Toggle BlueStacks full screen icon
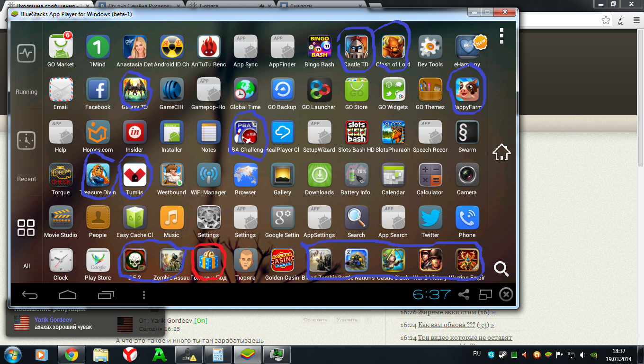 [x=485, y=295]
